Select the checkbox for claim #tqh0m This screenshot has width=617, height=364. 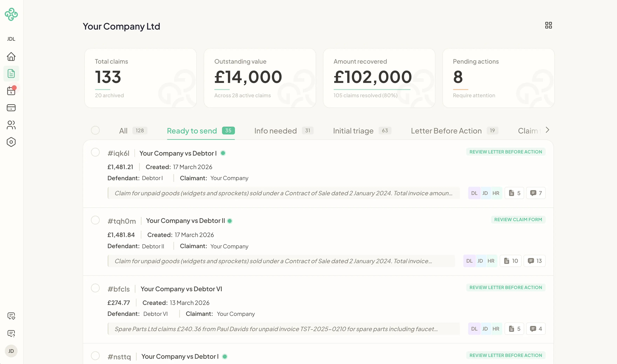(x=95, y=220)
